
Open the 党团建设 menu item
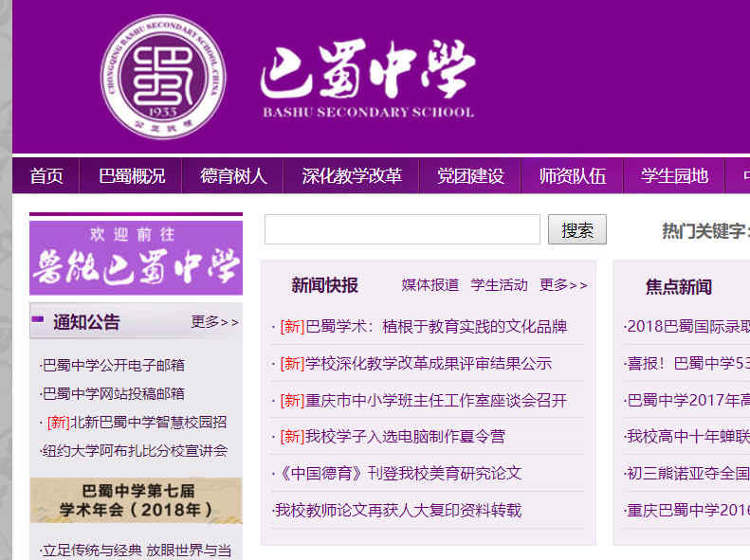click(470, 176)
